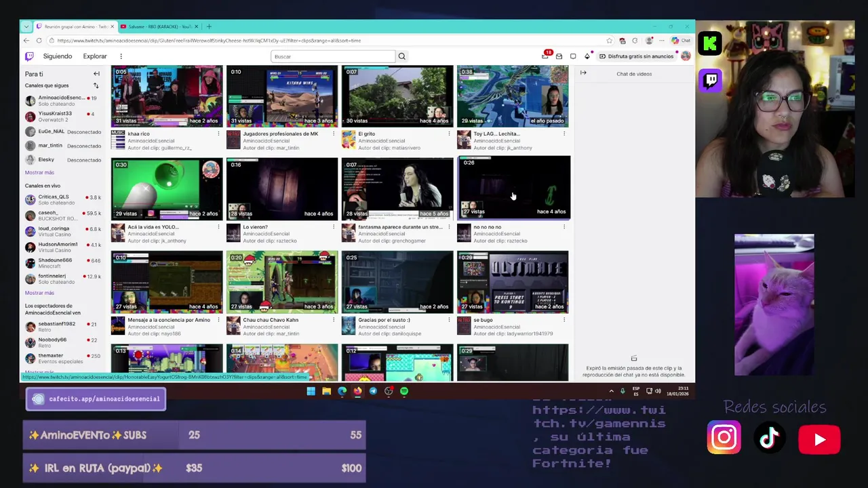Play the Gracias por el susto clip thumbnail

coord(397,282)
